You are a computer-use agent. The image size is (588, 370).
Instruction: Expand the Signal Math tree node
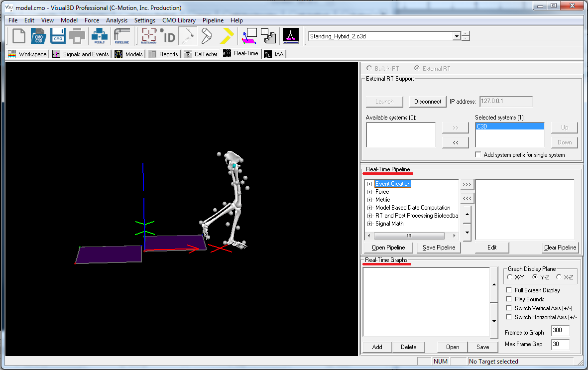click(370, 224)
